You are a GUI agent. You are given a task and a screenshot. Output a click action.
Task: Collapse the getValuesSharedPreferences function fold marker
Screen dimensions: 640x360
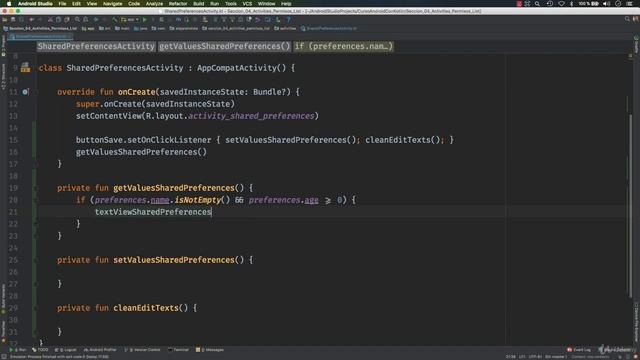click(36, 188)
